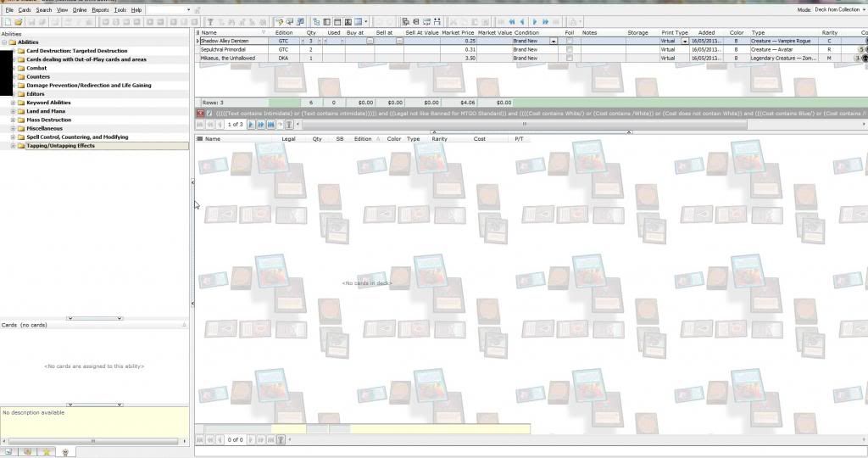The width and height of the screenshot is (868, 458).
Task: Click the toolbar previous page double-arrow
Action: (x=512, y=22)
